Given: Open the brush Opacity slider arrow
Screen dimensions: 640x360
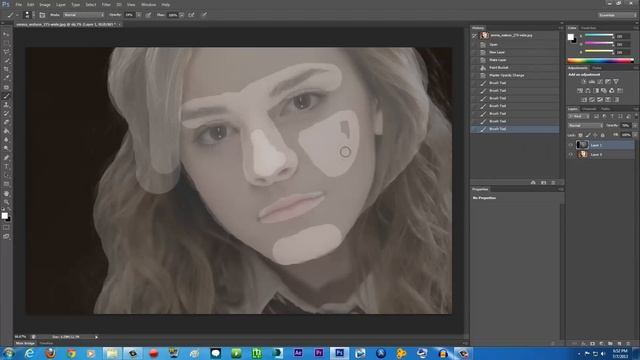Looking at the screenshot, I should pos(139,15).
